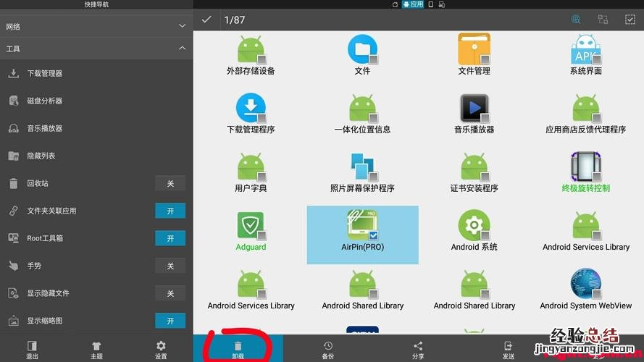Click the checkmark to finish selection
The width and height of the screenshot is (644, 362).
click(206, 20)
